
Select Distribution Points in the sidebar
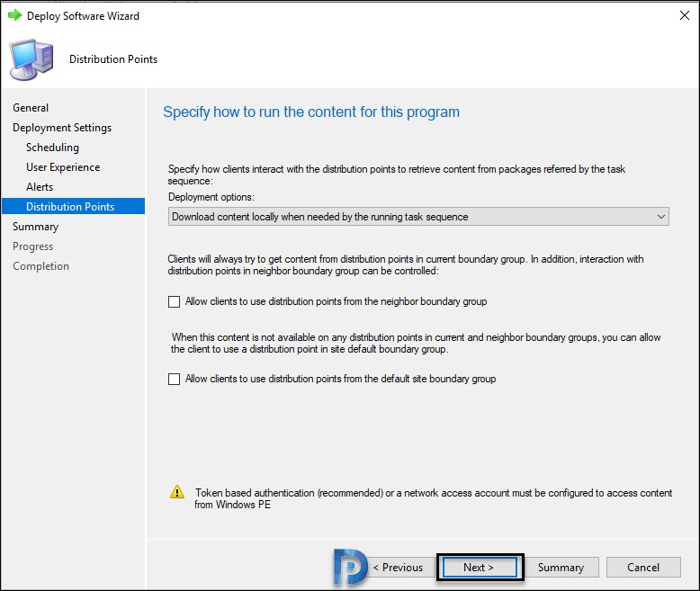pos(73,206)
